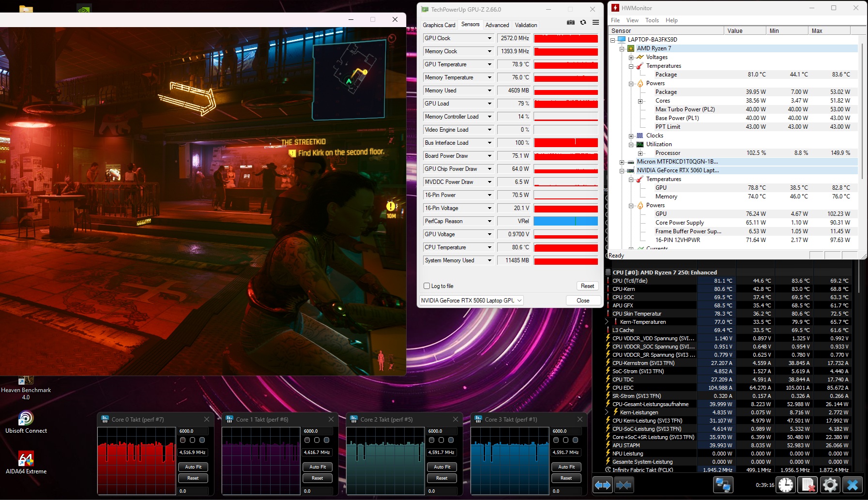Click Reset in Core 1 Takt window
This screenshot has width=868, height=500.
pos(318,478)
